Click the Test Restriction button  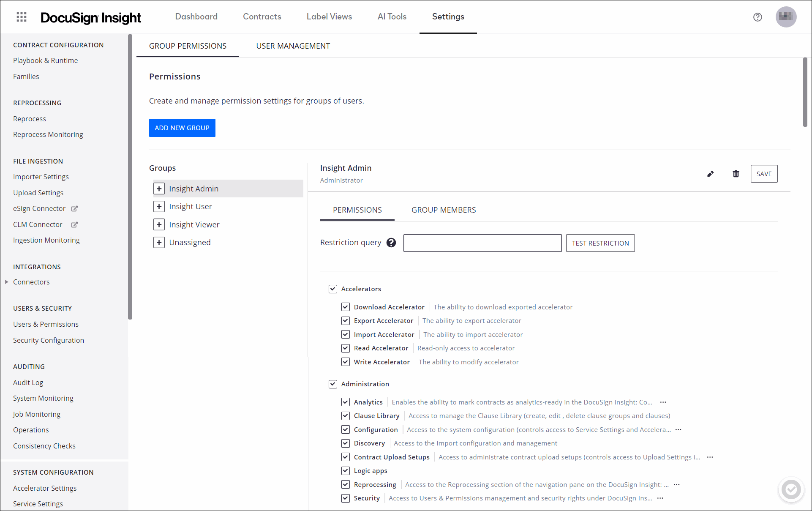point(600,243)
